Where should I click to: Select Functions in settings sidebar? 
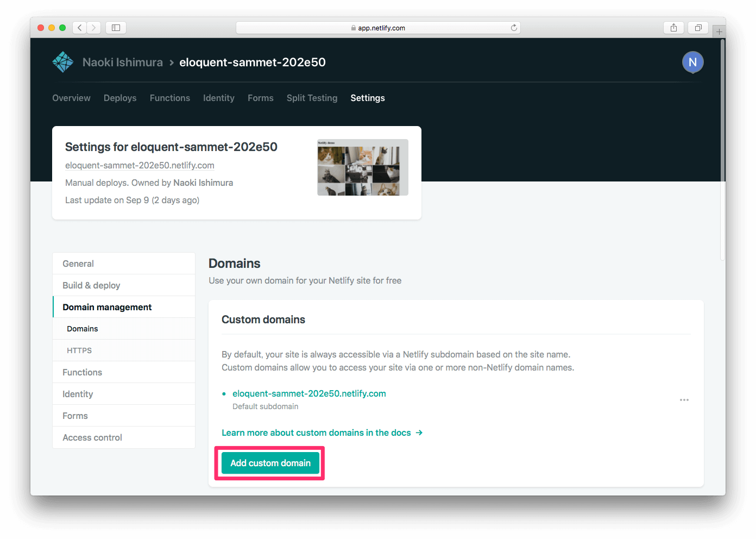click(124, 372)
